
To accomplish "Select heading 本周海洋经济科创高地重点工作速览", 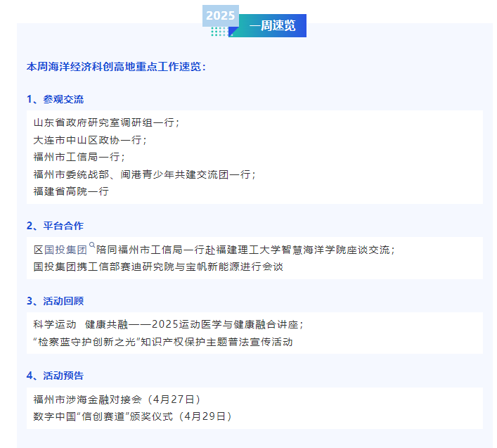I will tap(116, 67).
